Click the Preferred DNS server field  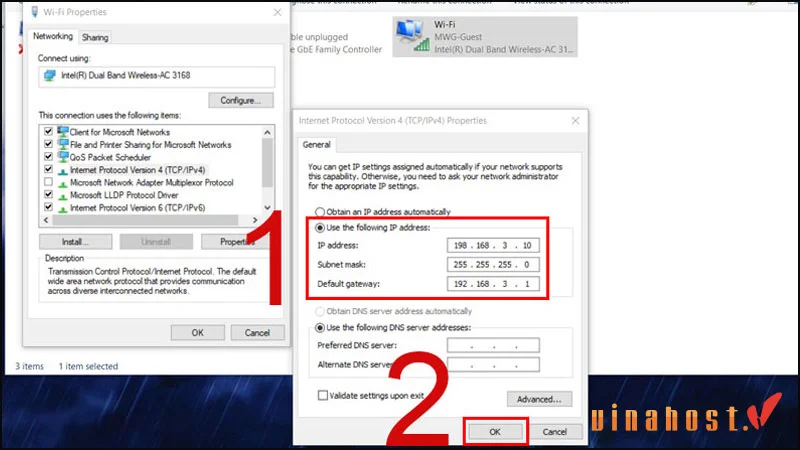(x=493, y=345)
